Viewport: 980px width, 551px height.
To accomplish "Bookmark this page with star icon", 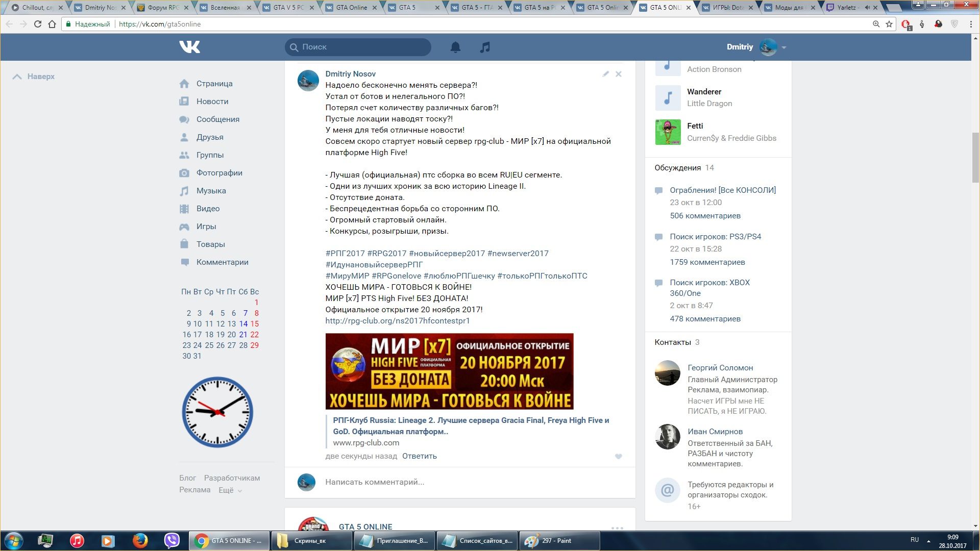I will tap(889, 24).
